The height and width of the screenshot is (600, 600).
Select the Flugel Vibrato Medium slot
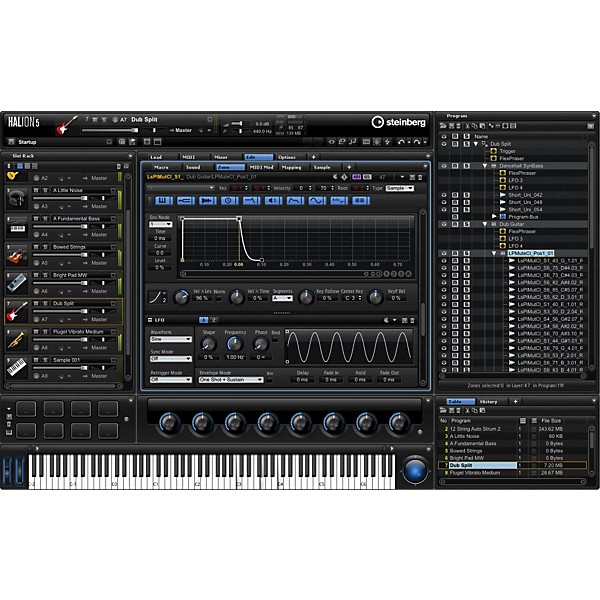(x=63, y=340)
